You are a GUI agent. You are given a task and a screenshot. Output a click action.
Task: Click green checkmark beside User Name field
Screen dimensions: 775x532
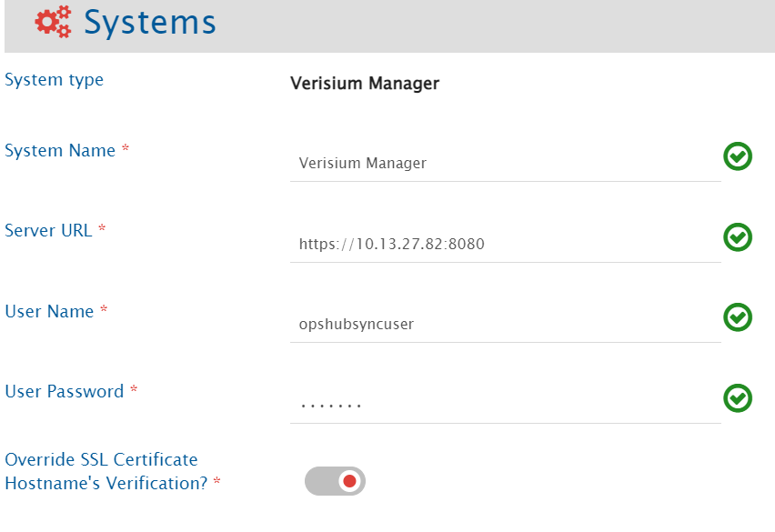pyautogui.click(x=738, y=317)
